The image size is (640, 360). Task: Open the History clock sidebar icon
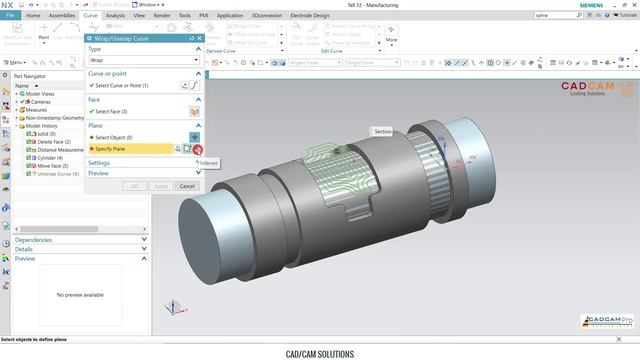6,244
